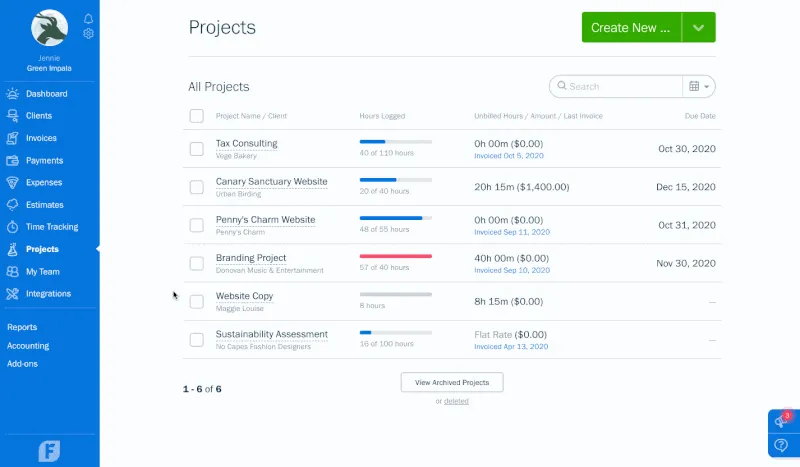The width and height of the screenshot is (800, 467).
Task: Open the announcements megaphone icon
Action: [x=780, y=422]
